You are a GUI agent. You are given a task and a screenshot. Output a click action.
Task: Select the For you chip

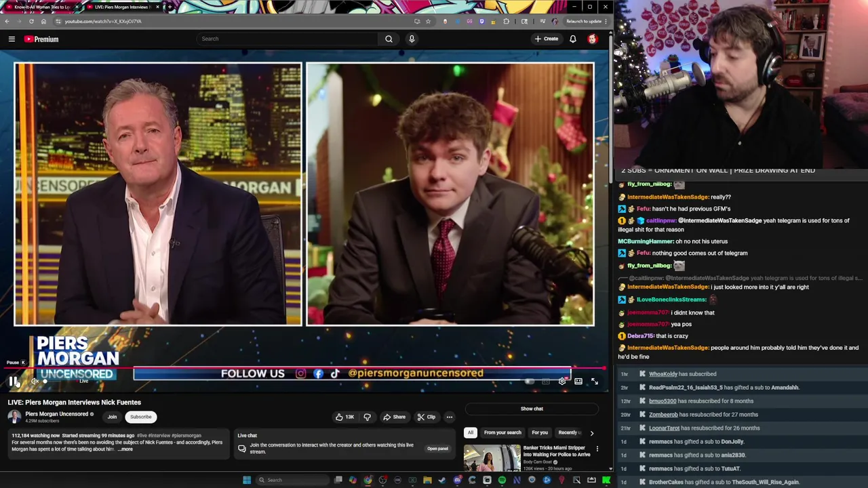540,432
